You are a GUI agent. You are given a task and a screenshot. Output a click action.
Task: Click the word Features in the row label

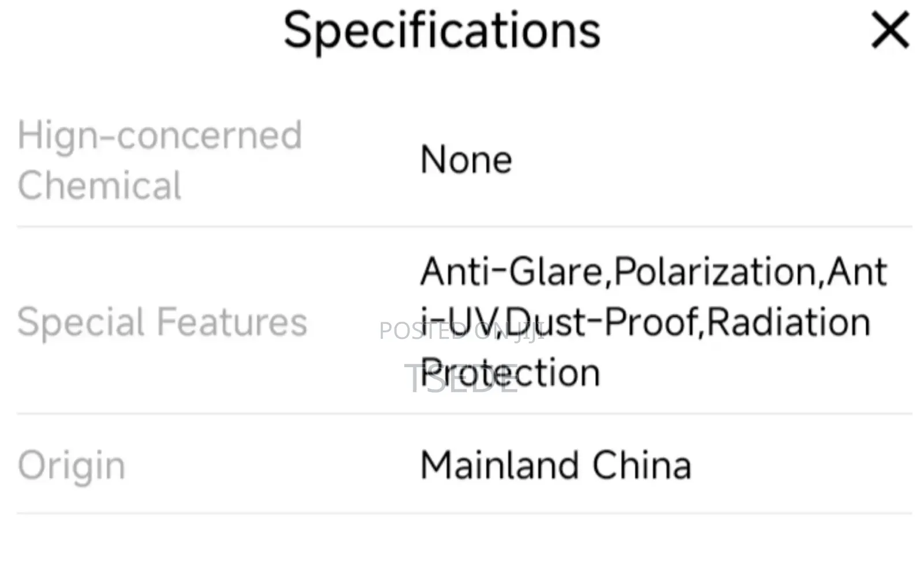232,322
